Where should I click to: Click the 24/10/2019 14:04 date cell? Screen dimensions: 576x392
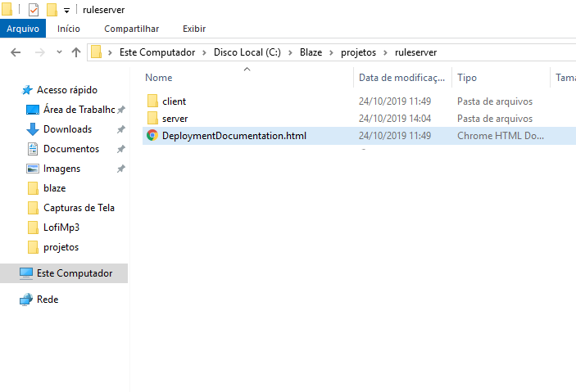coord(395,119)
